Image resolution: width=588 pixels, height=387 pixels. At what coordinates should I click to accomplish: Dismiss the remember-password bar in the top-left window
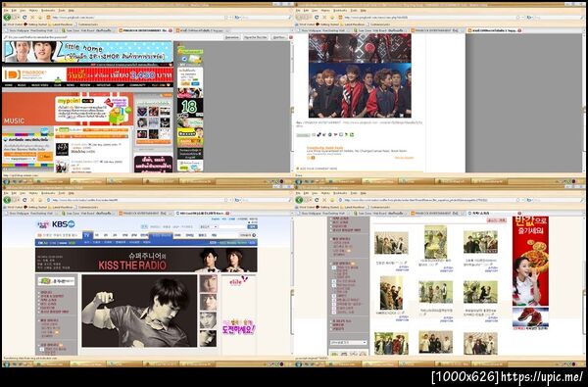291,37
